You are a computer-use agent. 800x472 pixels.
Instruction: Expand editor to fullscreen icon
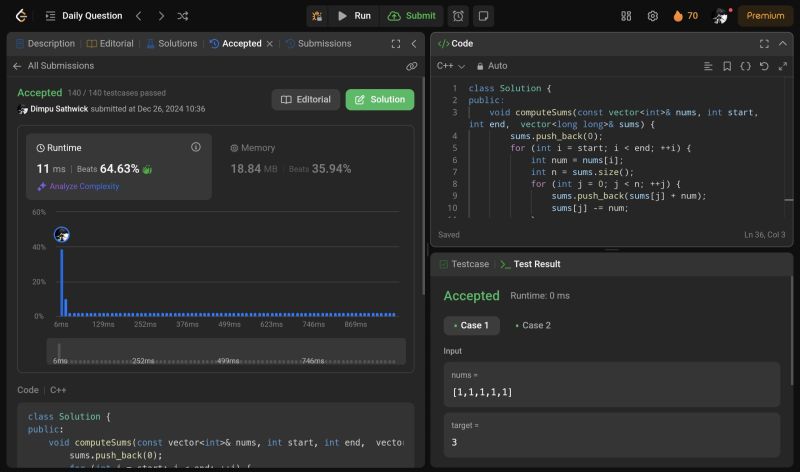[783, 66]
